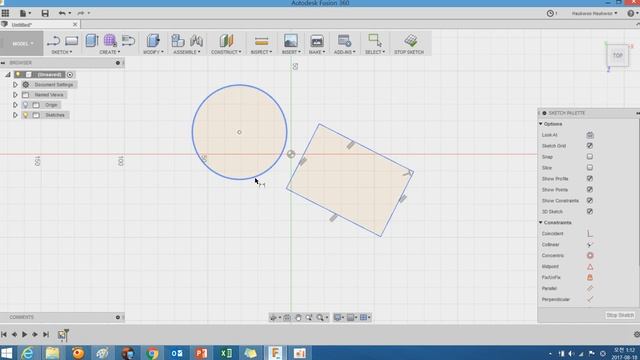Open the MODIFY menu
The image size is (640, 360).
(x=153, y=52)
